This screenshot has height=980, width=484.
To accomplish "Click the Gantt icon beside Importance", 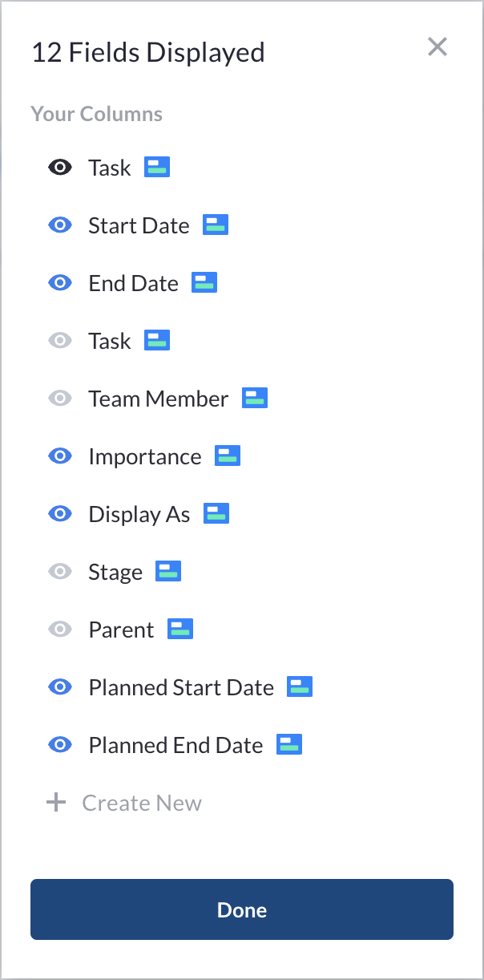I will pyautogui.click(x=228, y=456).
